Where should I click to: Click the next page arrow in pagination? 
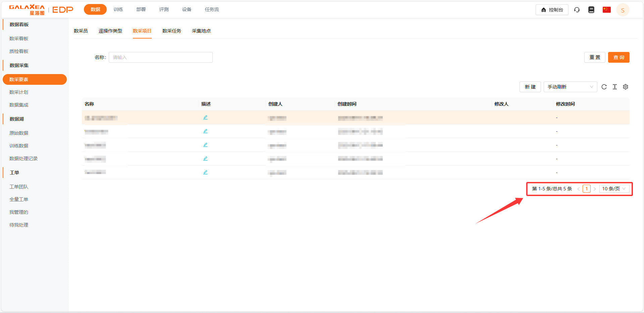pyautogui.click(x=595, y=189)
